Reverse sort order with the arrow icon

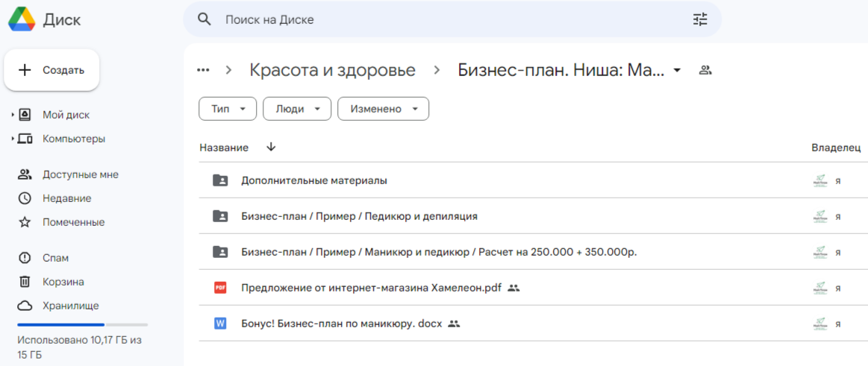pos(271,147)
